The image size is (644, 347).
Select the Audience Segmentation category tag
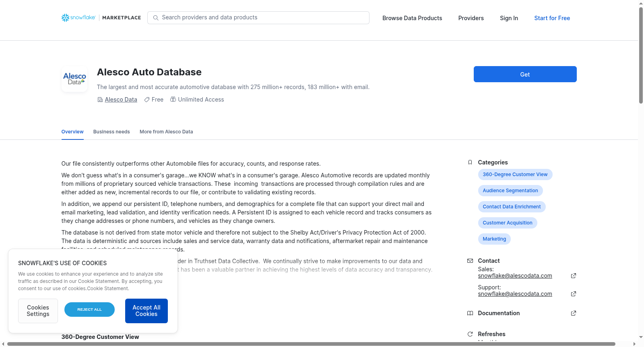510,191
